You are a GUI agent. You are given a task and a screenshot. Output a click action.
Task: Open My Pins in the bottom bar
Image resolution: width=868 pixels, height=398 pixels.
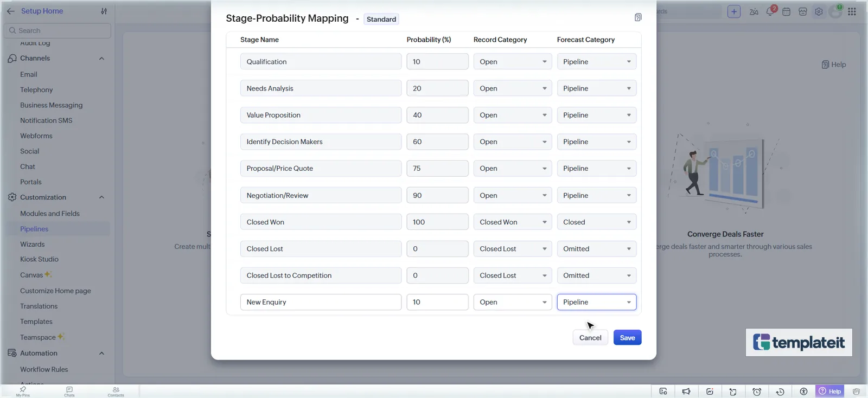[23, 391]
